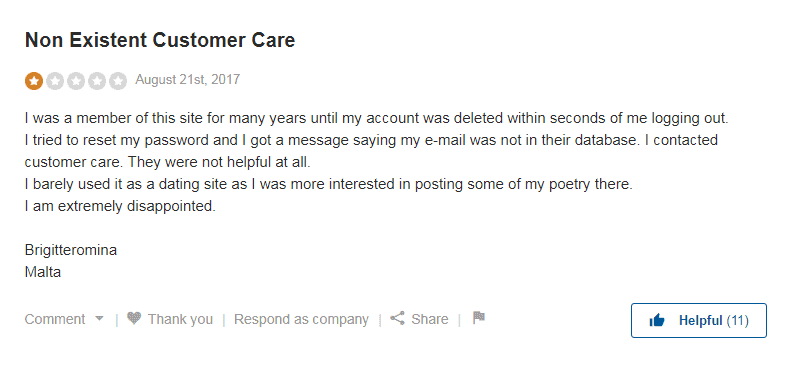
Task: Mark review as Helpful (11)
Action: coord(699,320)
